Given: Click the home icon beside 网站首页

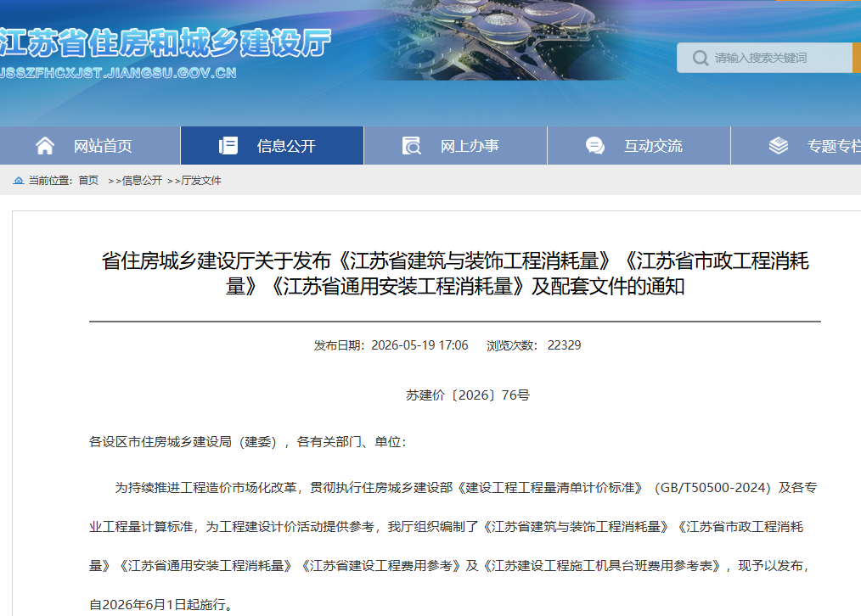Looking at the screenshot, I should click(x=45, y=146).
